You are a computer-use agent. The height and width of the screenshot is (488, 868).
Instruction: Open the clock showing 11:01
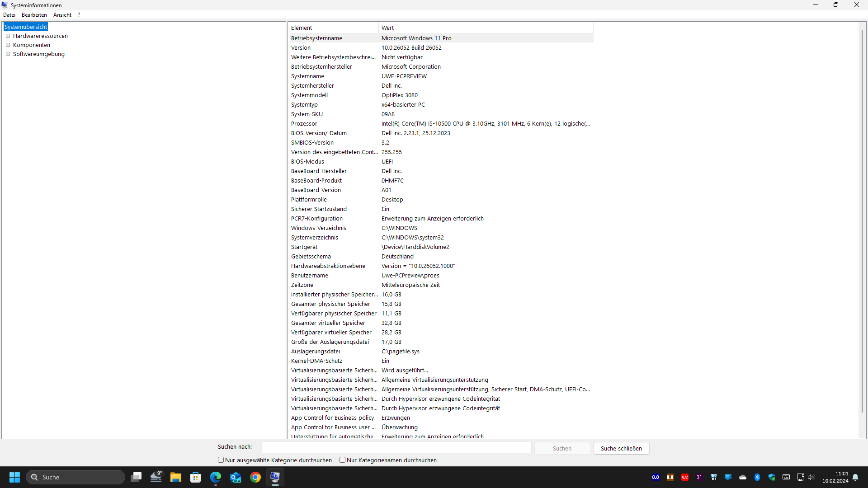coord(835,477)
